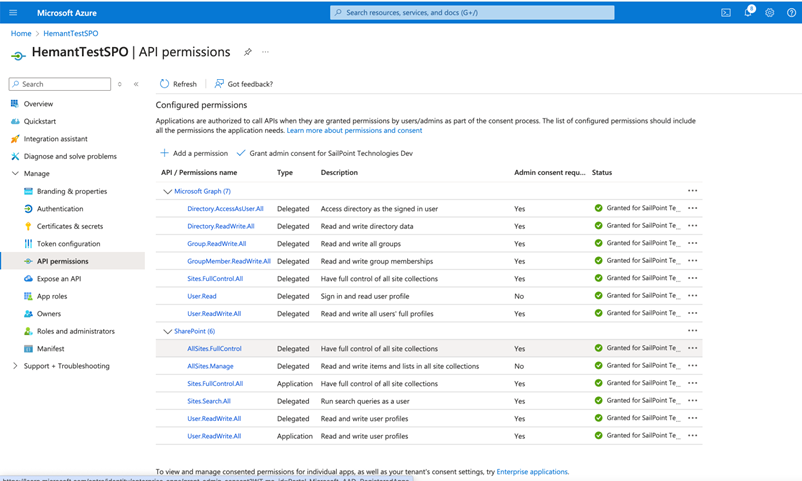Open Cloud Shell from the top bar
This screenshot has width=802, height=481.
tap(726, 13)
